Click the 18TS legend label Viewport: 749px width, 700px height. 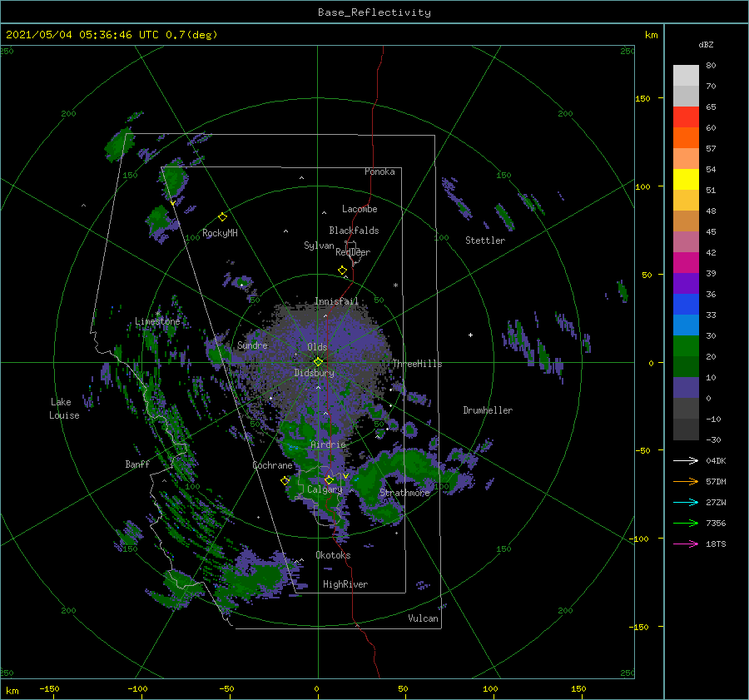pyautogui.click(x=716, y=544)
